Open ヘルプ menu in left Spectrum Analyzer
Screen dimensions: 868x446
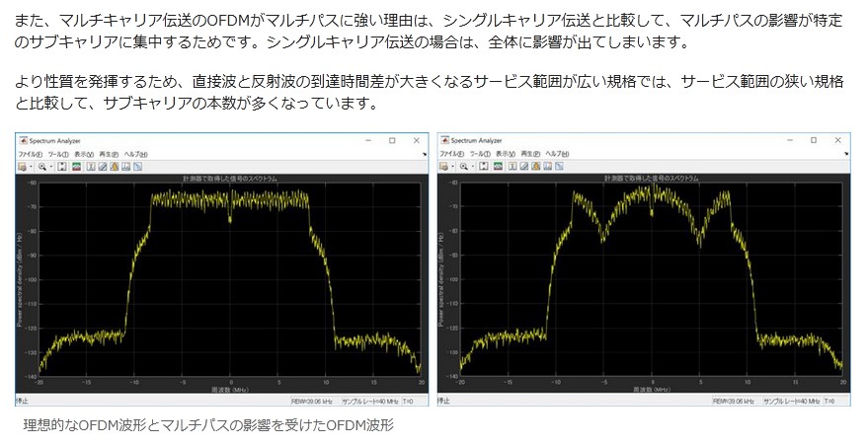(135, 155)
